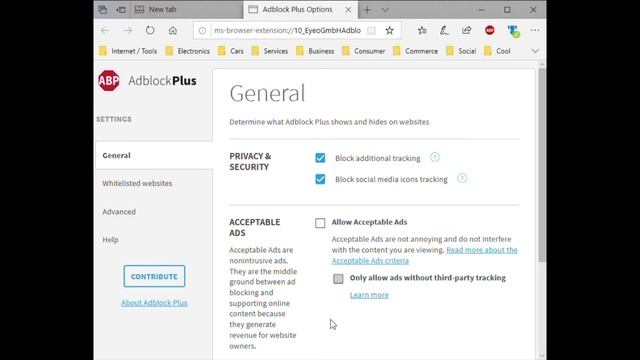The width and height of the screenshot is (640, 360).
Task: Reload the Adblock Plus Options page
Action: pos(150,30)
